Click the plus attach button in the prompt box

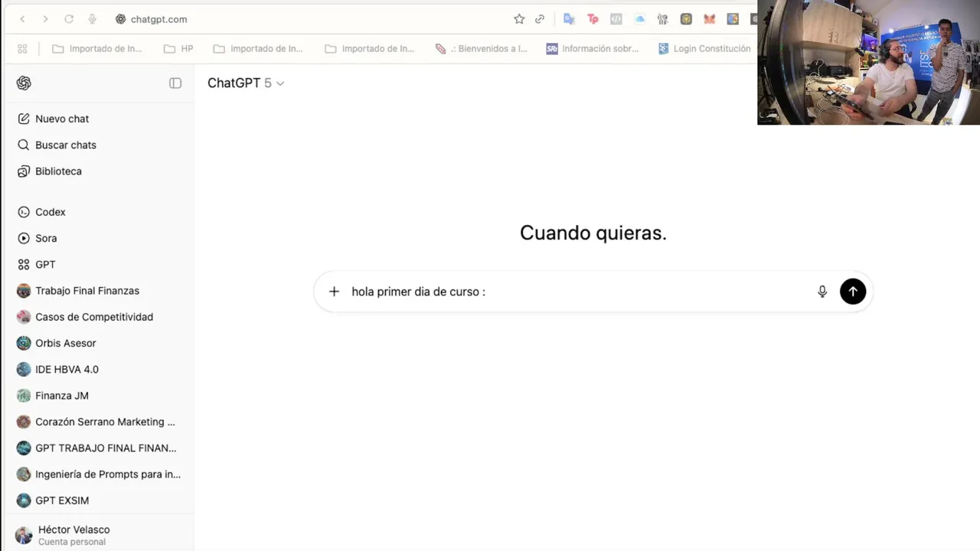(x=334, y=292)
